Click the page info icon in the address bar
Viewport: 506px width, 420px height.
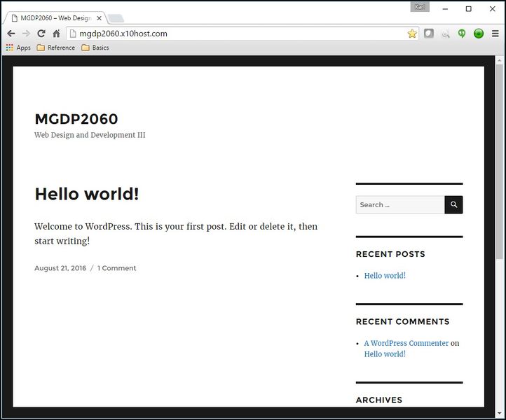(x=73, y=34)
